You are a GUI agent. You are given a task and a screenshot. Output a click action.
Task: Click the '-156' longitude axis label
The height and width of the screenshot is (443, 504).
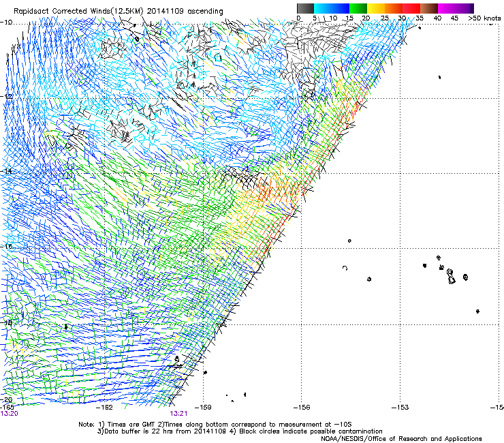[x=302, y=408]
